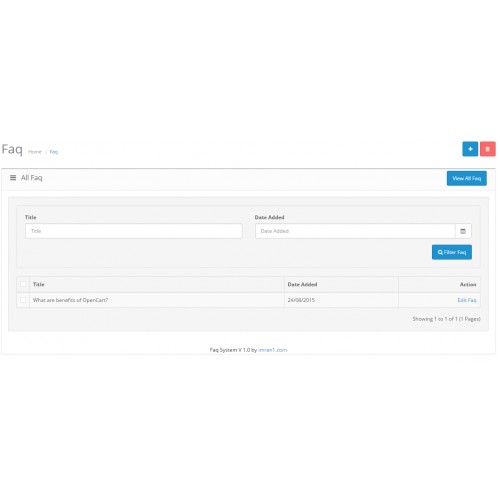This screenshot has width=500, height=500.
Task: Check the box for OpenCart benefits row
Action: pyautogui.click(x=23, y=300)
